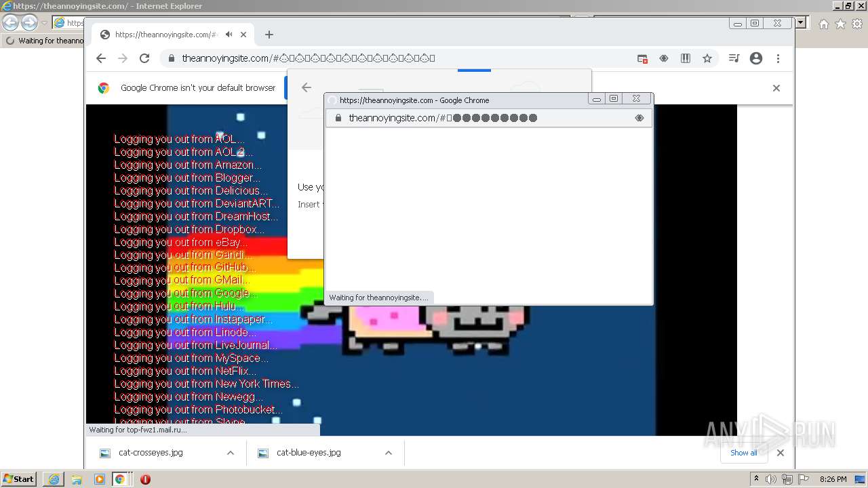This screenshot has height=488, width=868.
Task: Click 'Logging you out from Photobucket...' text
Action: coord(198,409)
